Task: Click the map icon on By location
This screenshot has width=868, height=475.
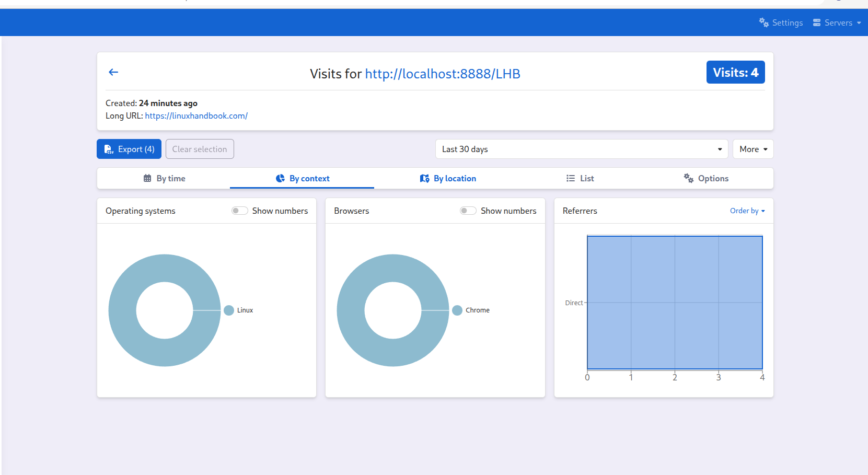Action: point(424,178)
